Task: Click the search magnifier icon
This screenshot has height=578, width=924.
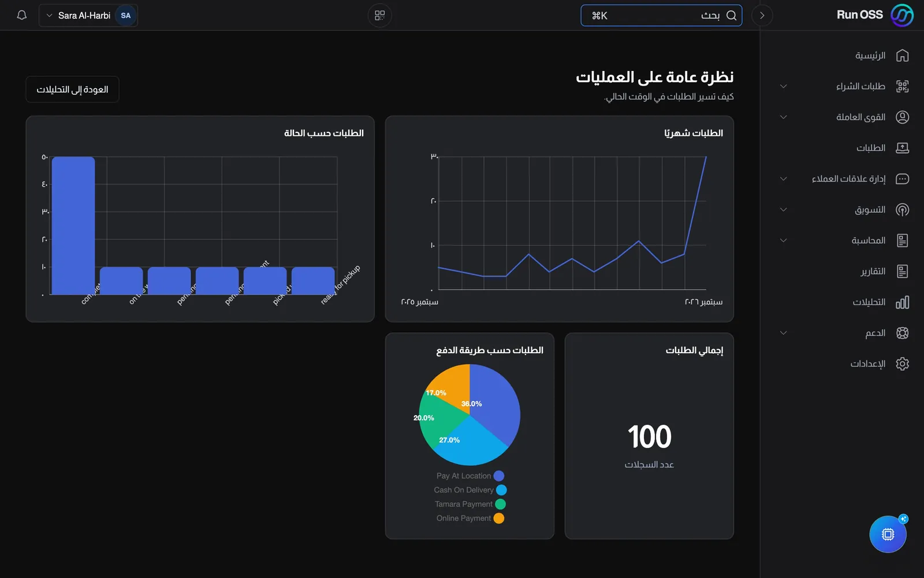Action: click(731, 16)
